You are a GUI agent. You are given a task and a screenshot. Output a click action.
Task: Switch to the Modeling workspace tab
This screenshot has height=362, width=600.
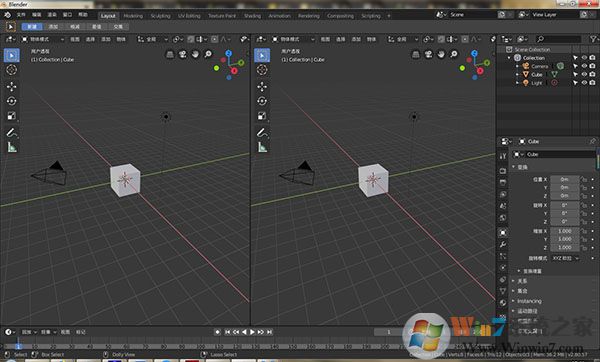pyautogui.click(x=133, y=16)
